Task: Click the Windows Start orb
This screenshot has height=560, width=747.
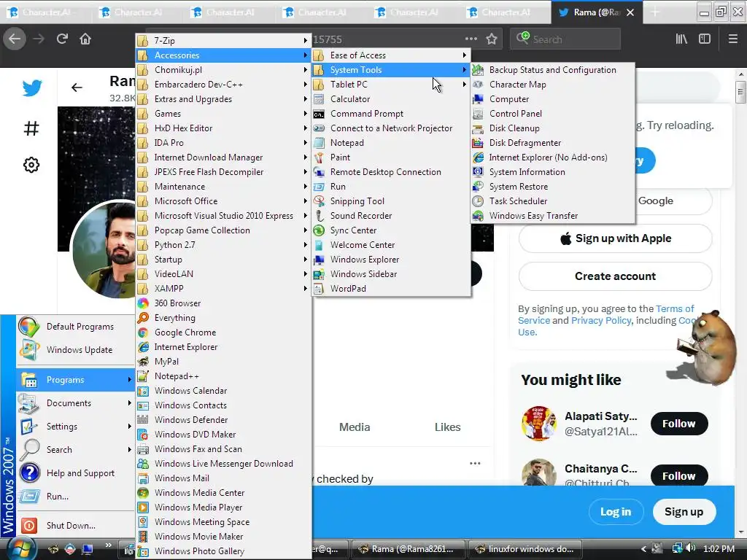Action: pos(21,548)
